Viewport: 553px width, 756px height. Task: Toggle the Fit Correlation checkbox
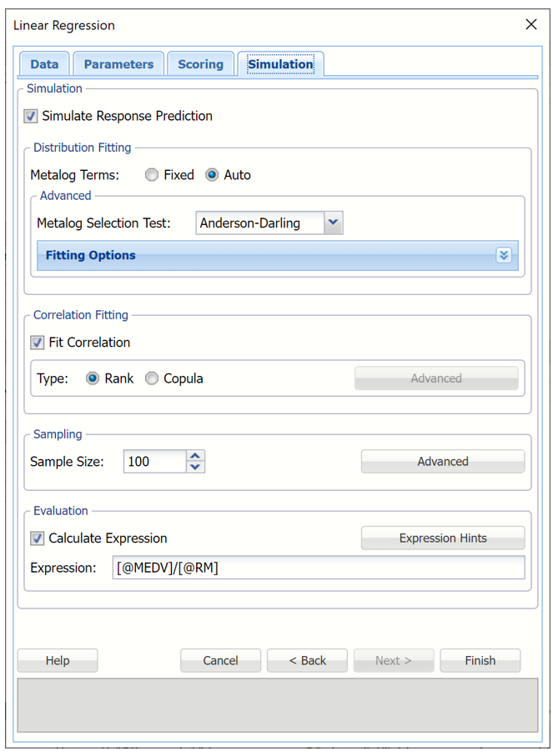[38, 343]
